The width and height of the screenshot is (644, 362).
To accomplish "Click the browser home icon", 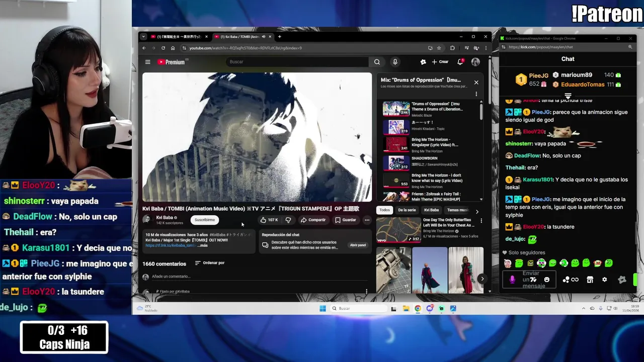I will [x=173, y=48].
